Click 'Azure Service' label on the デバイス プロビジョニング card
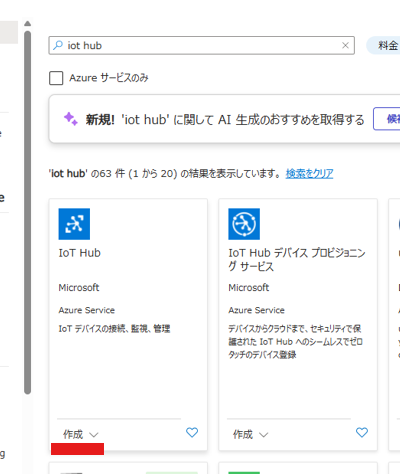 (256, 310)
